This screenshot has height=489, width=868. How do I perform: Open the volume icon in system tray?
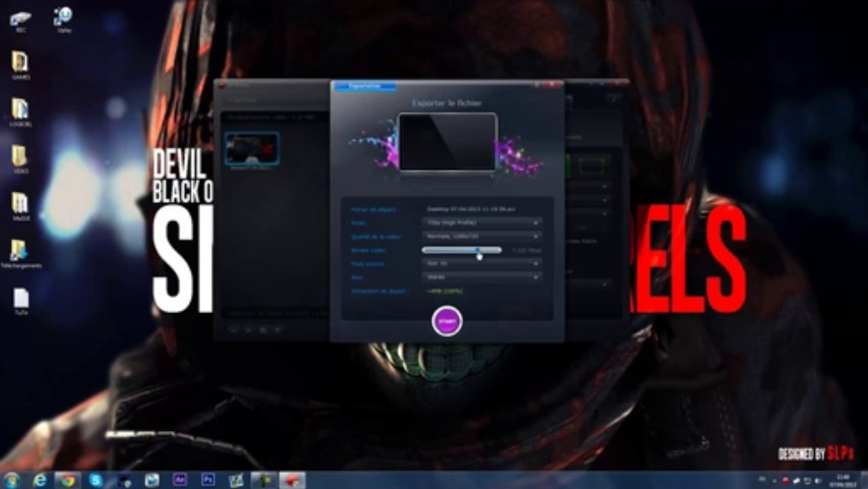point(817,480)
